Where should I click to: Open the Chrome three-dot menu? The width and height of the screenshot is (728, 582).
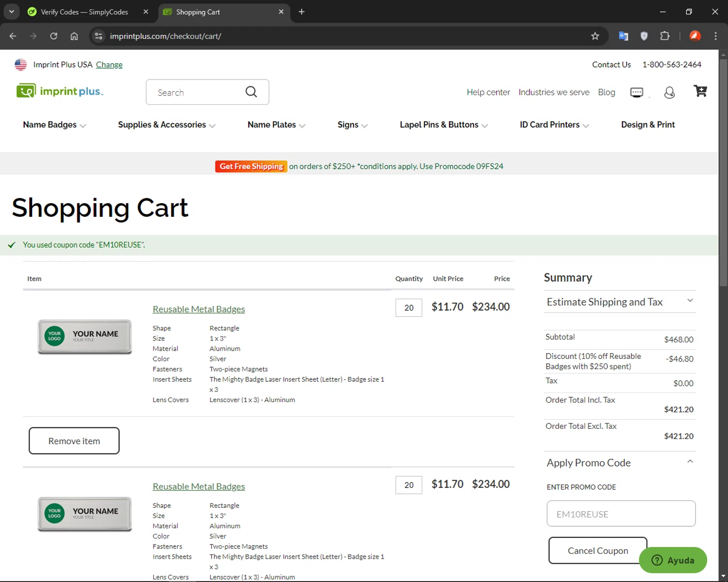[x=715, y=36]
